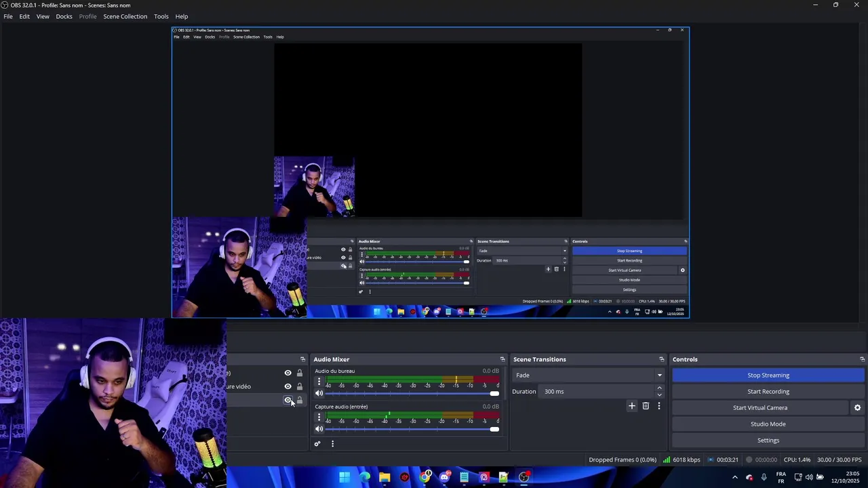Click the Duration '300 ms' input field

coord(597,392)
